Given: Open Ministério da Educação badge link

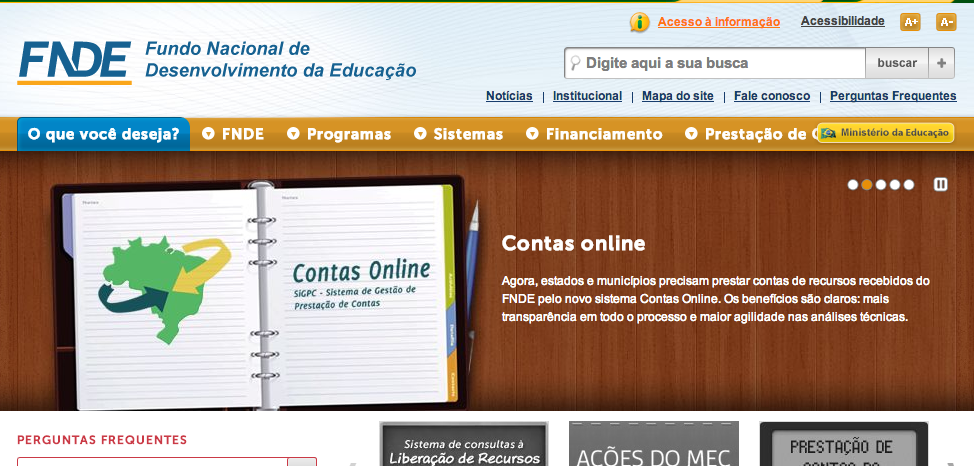Looking at the screenshot, I should (885, 133).
